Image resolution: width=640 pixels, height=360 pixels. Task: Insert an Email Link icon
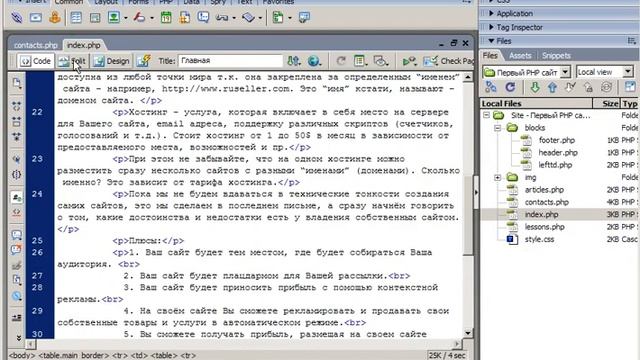pyautogui.click(x=36, y=18)
